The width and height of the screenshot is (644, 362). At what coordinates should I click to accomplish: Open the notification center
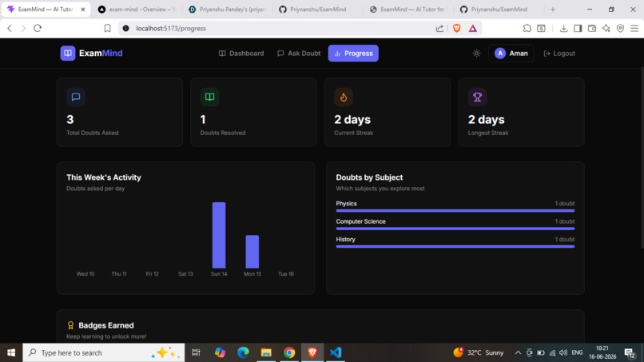click(x=630, y=352)
